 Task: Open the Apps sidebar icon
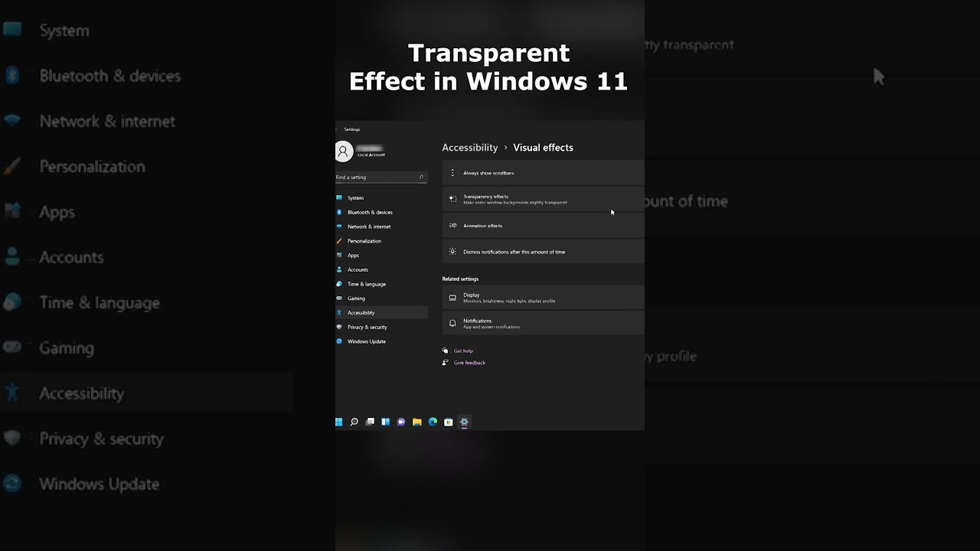click(339, 255)
